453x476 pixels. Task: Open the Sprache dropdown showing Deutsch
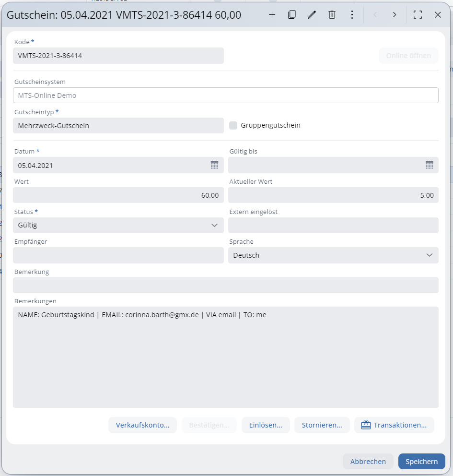point(429,255)
